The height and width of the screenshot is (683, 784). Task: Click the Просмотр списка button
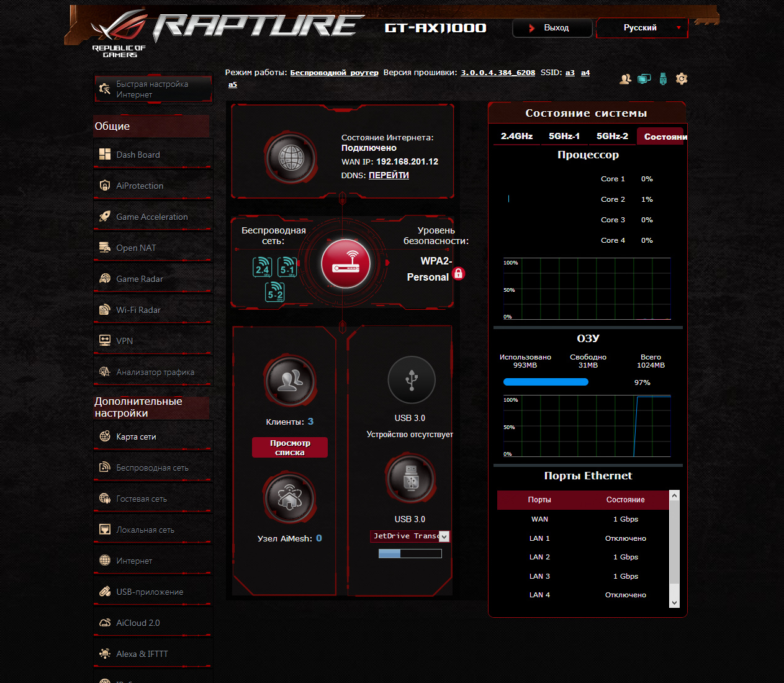290,448
